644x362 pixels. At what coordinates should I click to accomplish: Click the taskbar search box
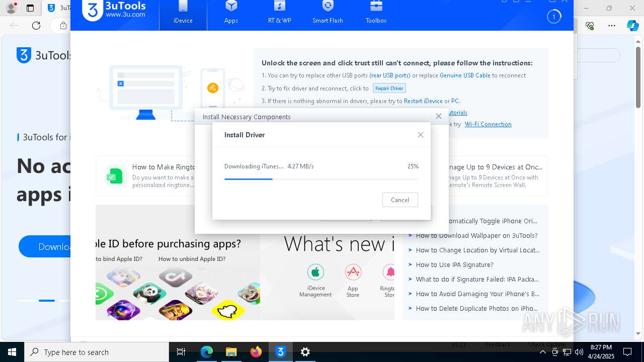coord(97,352)
